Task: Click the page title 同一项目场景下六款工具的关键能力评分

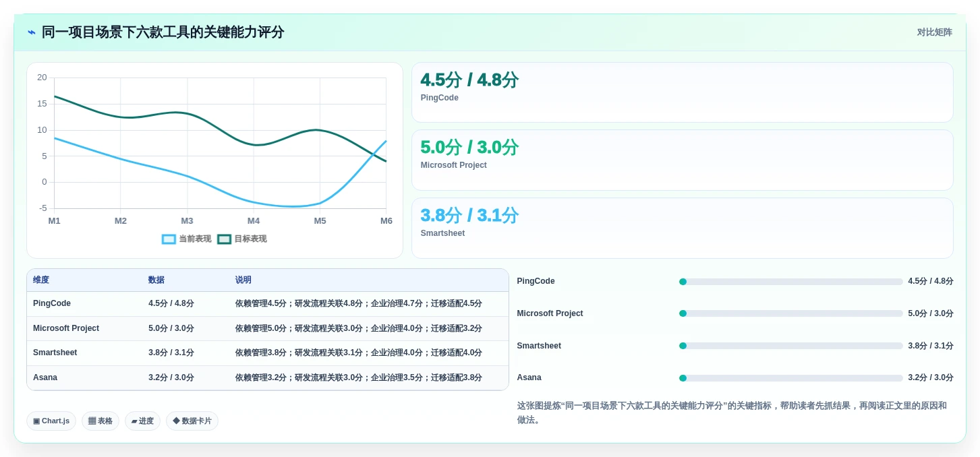Action: (163, 32)
